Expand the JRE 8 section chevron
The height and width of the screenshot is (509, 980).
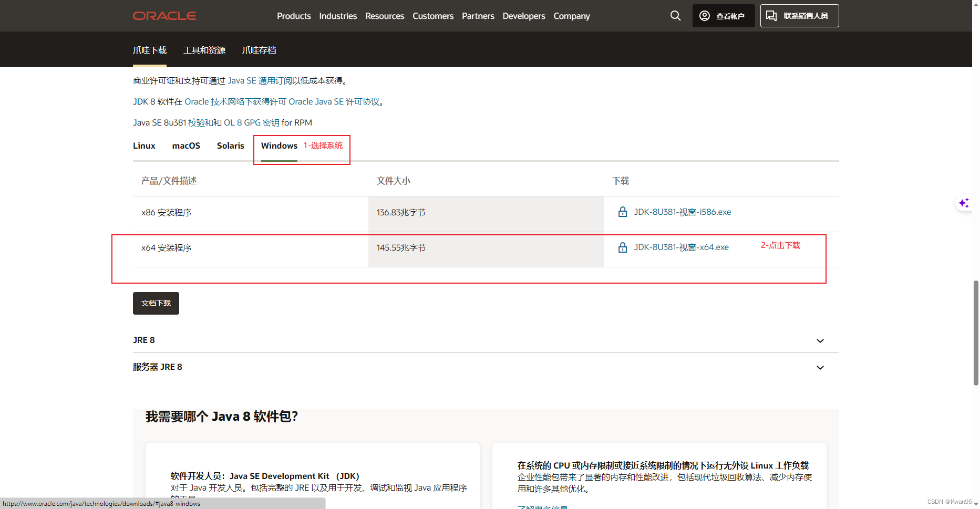tap(820, 341)
